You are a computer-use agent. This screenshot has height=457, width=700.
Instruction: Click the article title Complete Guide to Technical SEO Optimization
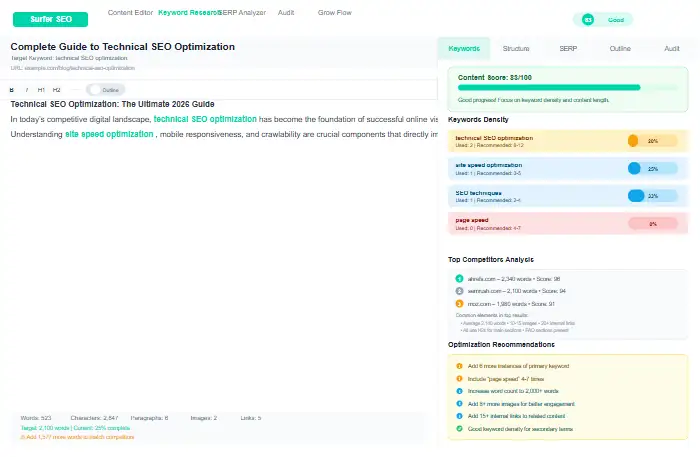[123, 46]
